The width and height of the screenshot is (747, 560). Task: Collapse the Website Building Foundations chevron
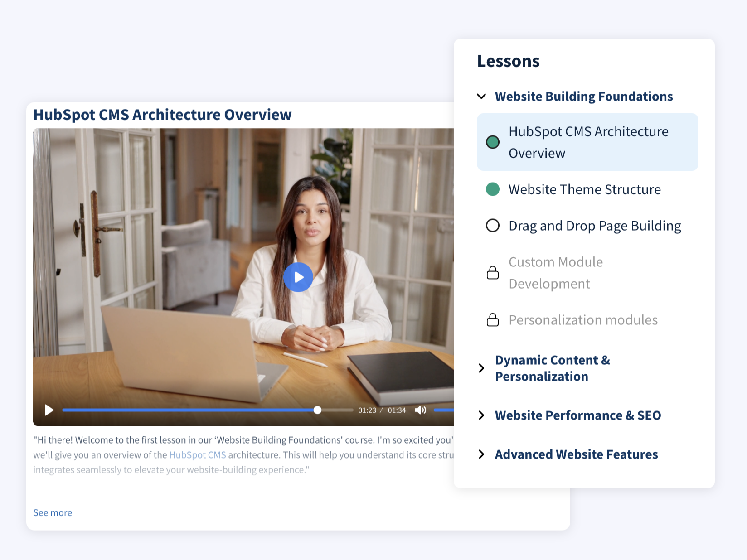click(481, 97)
